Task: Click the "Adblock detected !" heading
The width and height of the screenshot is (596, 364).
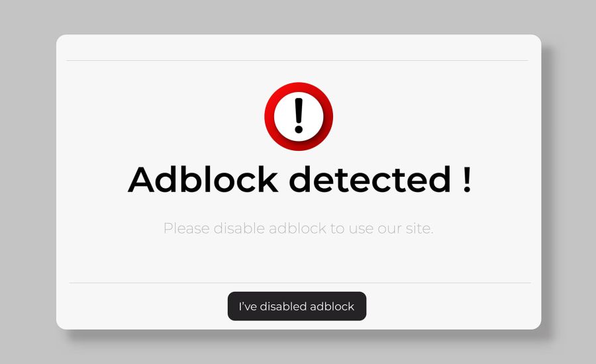Action: click(x=299, y=179)
